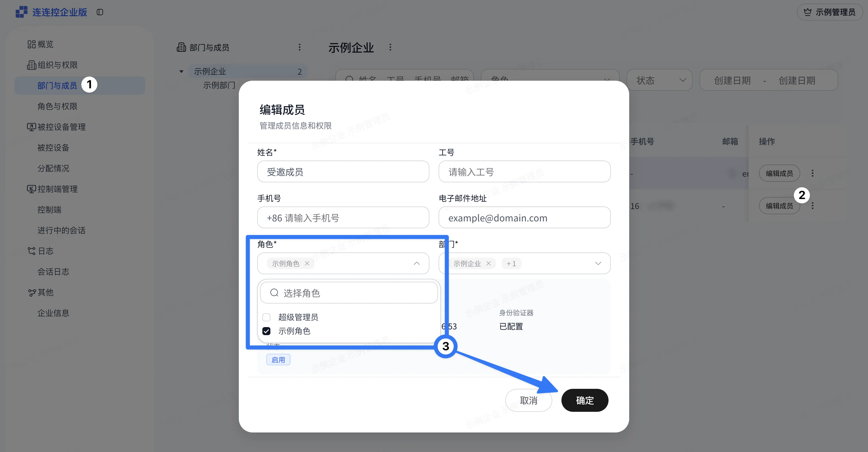Open more options for second member row

(x=812, y=206)
